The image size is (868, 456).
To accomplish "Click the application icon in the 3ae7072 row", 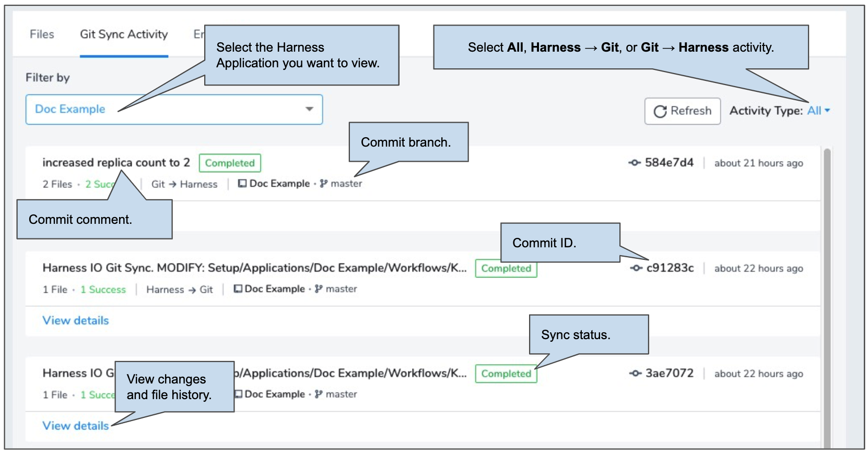I will point(239,394).
